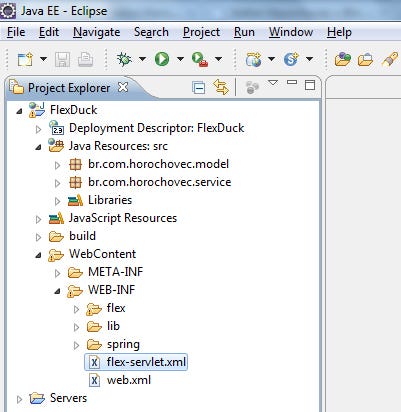Click the Search flashlight toolbar icon
This screenshot has height=412, width=401.
pos(390,59)
